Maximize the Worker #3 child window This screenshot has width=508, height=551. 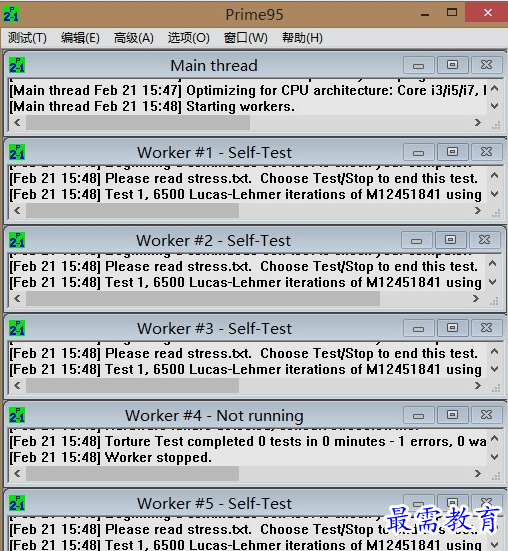pyautogui.click(x=452, y=328)
